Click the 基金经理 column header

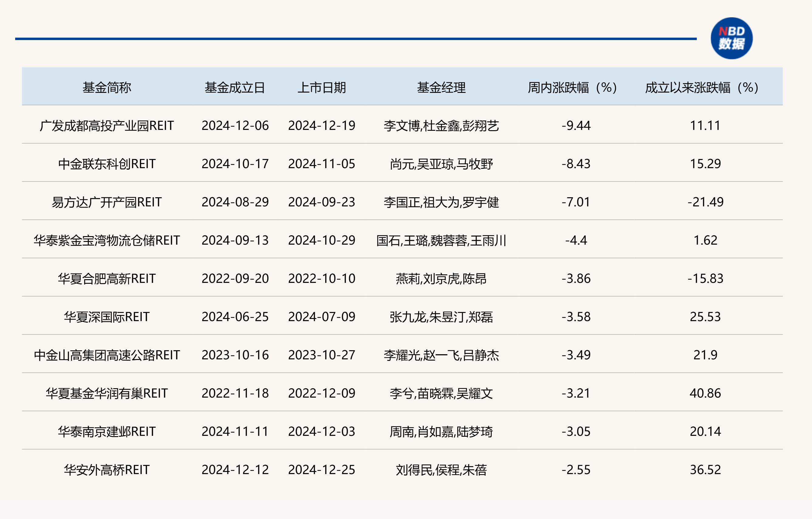[441, 88]
